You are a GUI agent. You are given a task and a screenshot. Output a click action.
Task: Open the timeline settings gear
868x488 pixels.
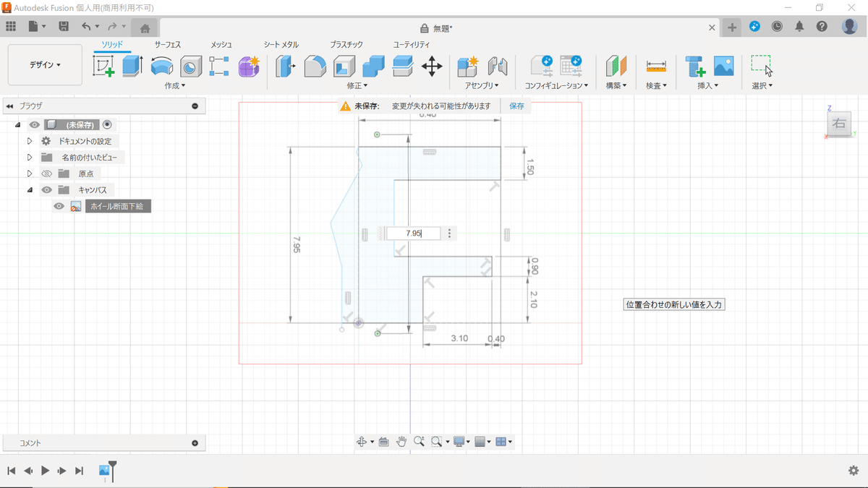[854, 470]
